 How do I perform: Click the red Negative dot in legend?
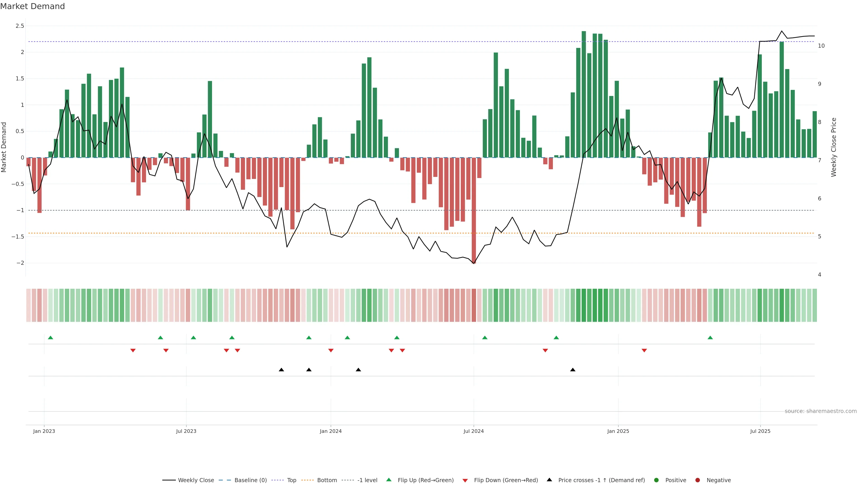(698, 480)
